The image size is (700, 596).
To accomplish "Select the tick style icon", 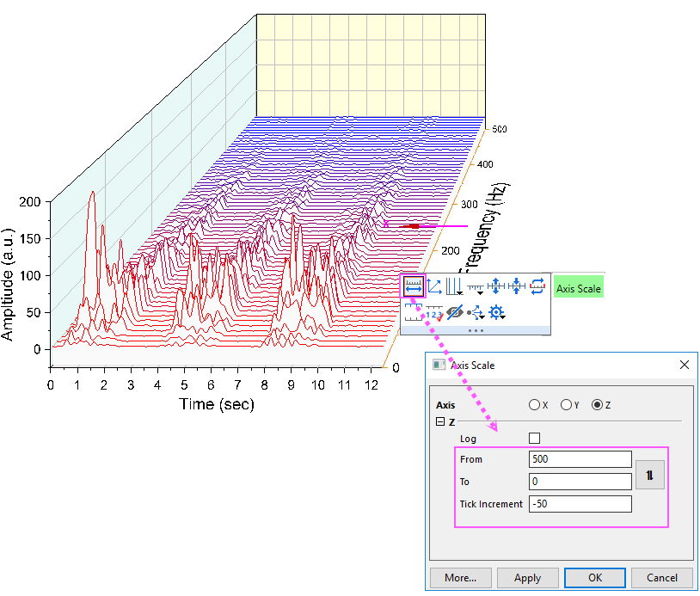I will [475, 286].
